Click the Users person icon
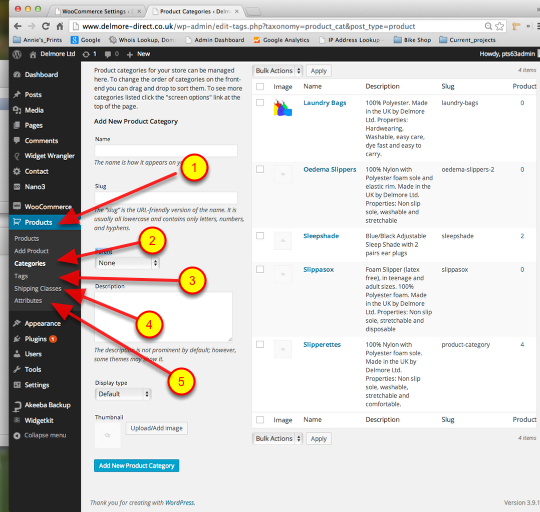This screenshot has width=540, height=512. pos(17,354)
